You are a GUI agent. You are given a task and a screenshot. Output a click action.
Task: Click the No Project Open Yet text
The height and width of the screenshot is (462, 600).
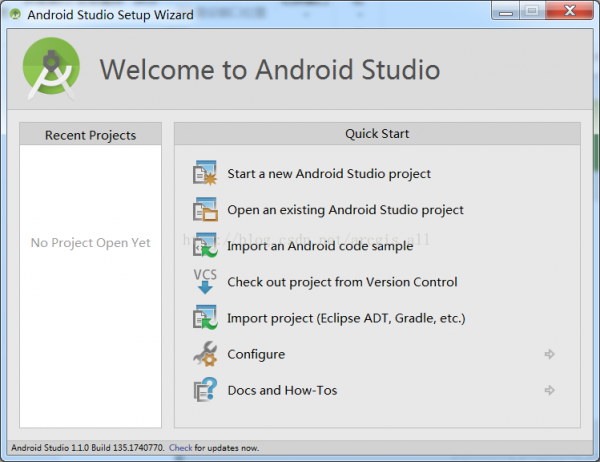point(90,243)
